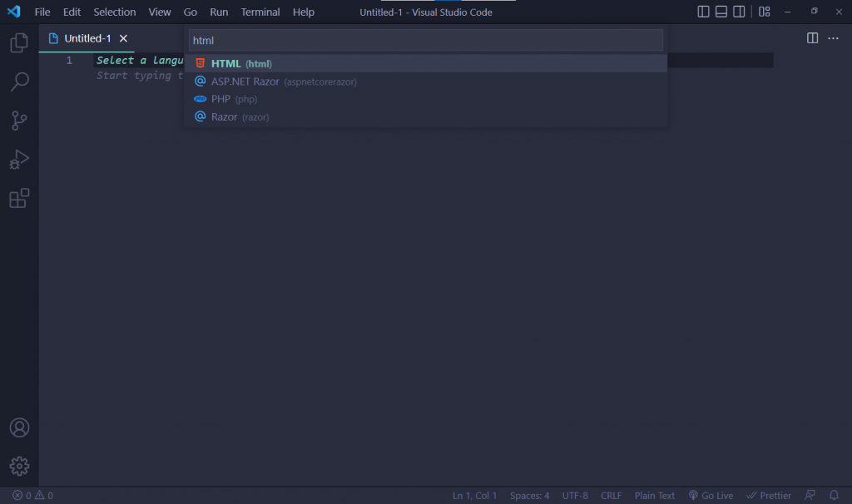Click Ln 1, Col 1 in status bar
Image resolution: width=852 pixels, height=504 pixels.
[x=474, y=496]
